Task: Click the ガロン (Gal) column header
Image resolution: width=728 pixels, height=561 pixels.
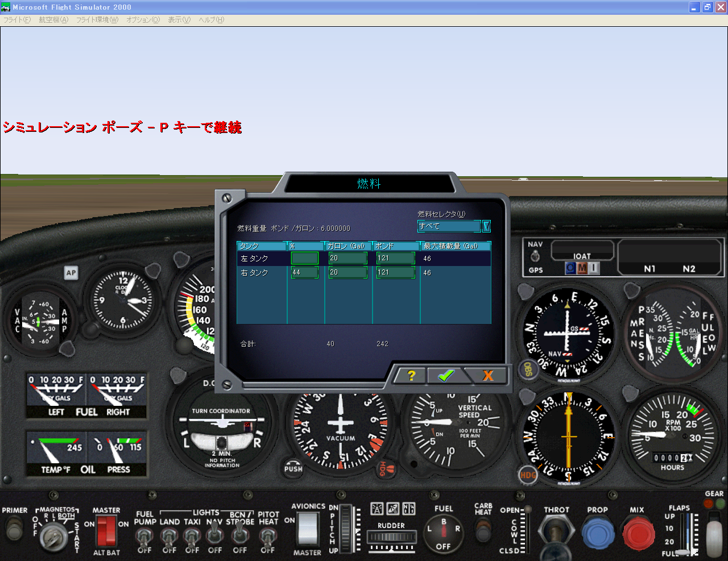Action: 348,246
